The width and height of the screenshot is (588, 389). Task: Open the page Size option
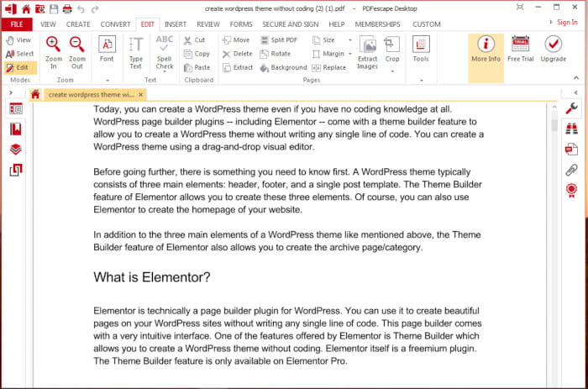click(323, 39)
